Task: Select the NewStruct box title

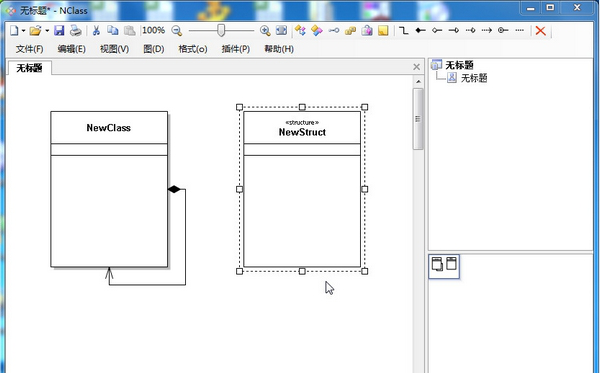Action: (302, 132)
